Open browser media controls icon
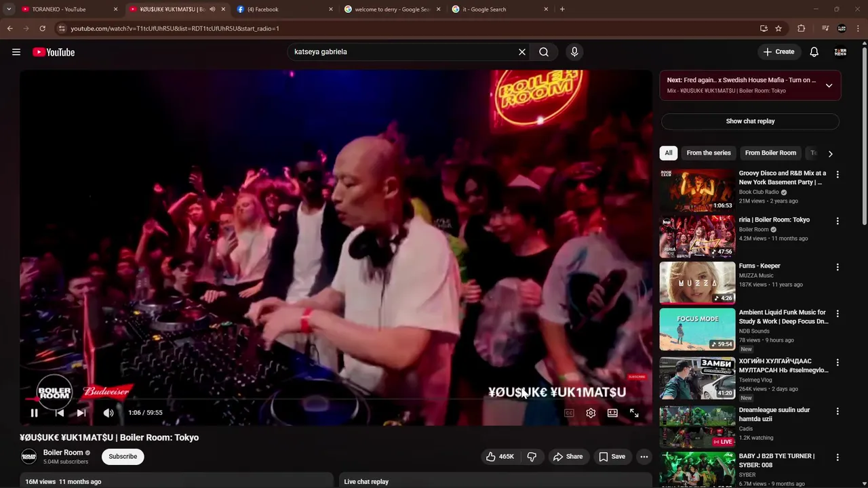 pos(825,28)
